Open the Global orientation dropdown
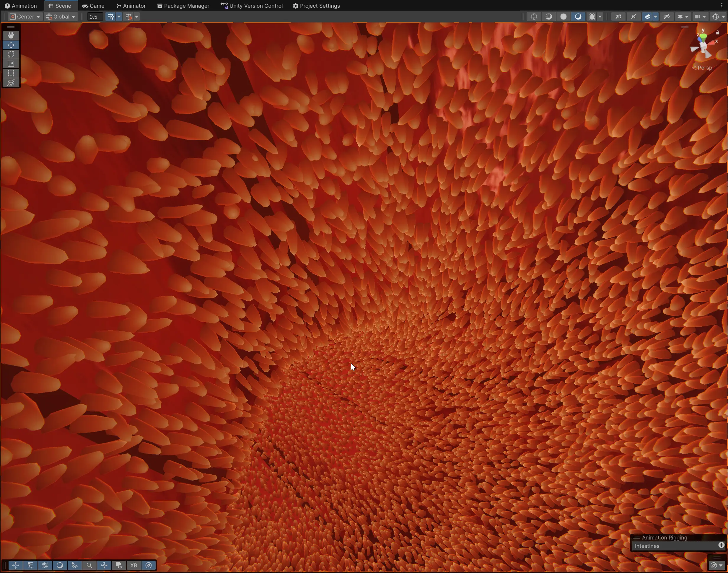 [x=61, y=17]
